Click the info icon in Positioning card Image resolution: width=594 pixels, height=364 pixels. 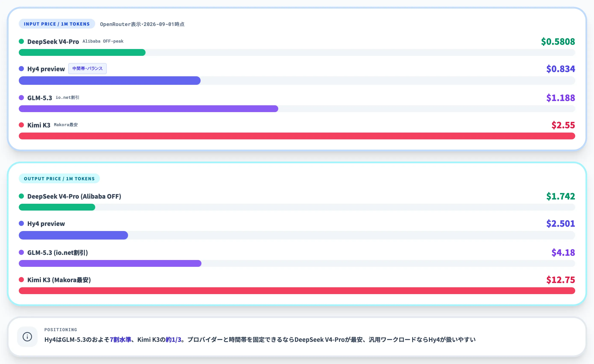point(27,337)
